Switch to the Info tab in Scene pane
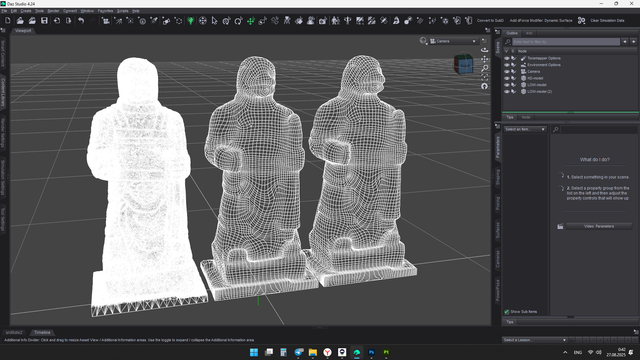640x360 pixels. point(529,33)
